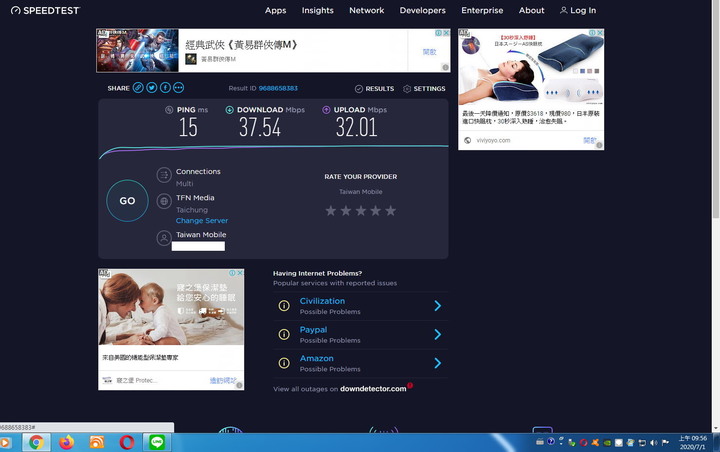
Task: Open Opera from the taskbar
Action: 127,442
